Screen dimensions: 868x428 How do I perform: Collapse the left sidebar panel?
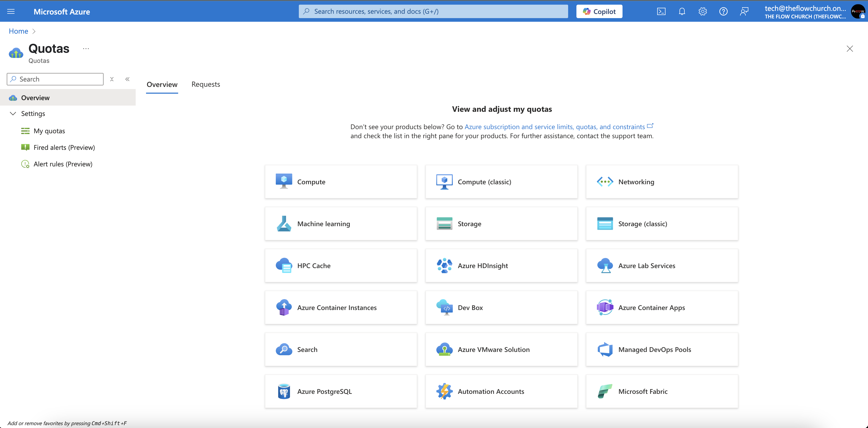[x=127, y=79]
